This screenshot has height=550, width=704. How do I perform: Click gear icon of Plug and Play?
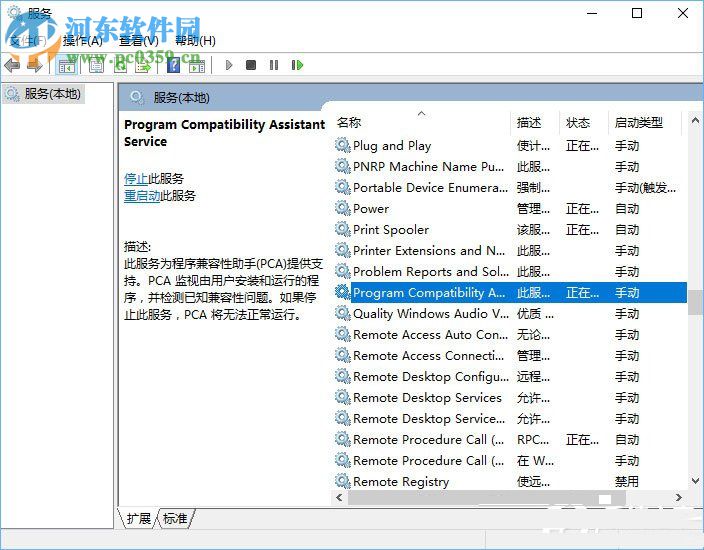343,145
